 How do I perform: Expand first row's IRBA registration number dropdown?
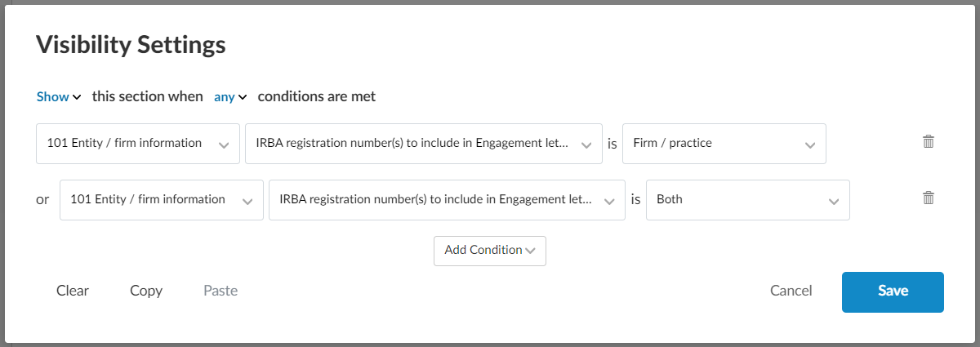click(x=422, y=144)
